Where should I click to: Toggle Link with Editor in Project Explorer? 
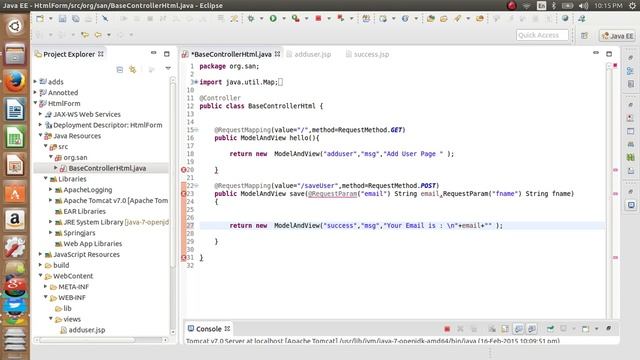tap(133, 69)
